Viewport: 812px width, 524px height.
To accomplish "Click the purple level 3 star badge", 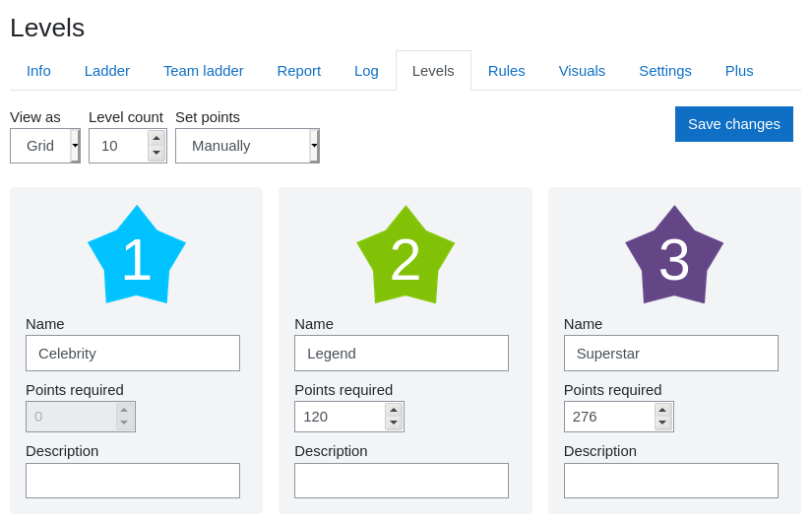I will pos(674,257).
